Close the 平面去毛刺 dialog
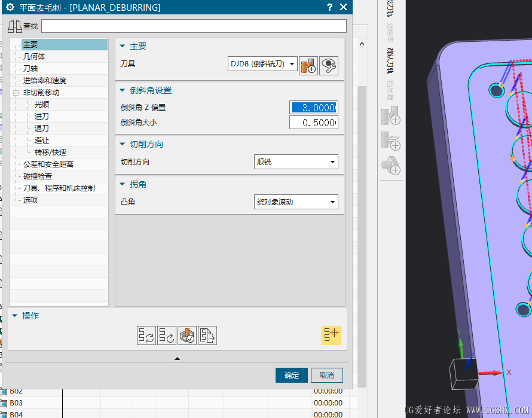The height and width of the screenshot is (418, 532). (x=343, y=7)
